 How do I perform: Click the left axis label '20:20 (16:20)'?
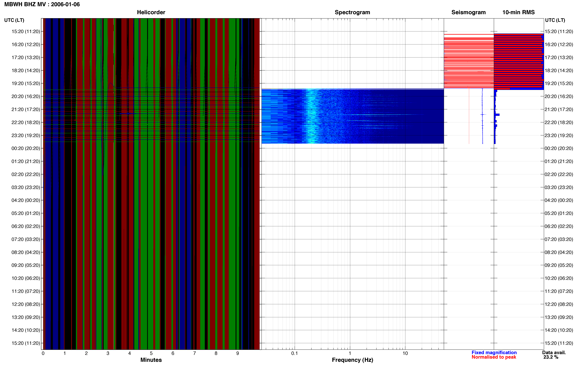tap(26, 96)
